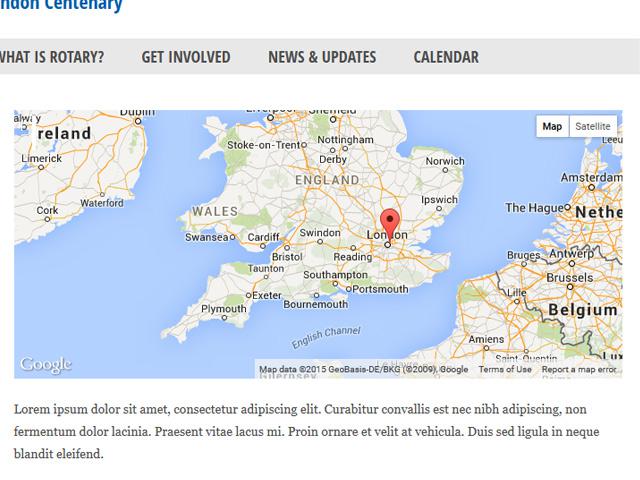Open the Get Involved menu item
Image resolution: width=640 pixels, height=480 pixels.
(186, 57)
